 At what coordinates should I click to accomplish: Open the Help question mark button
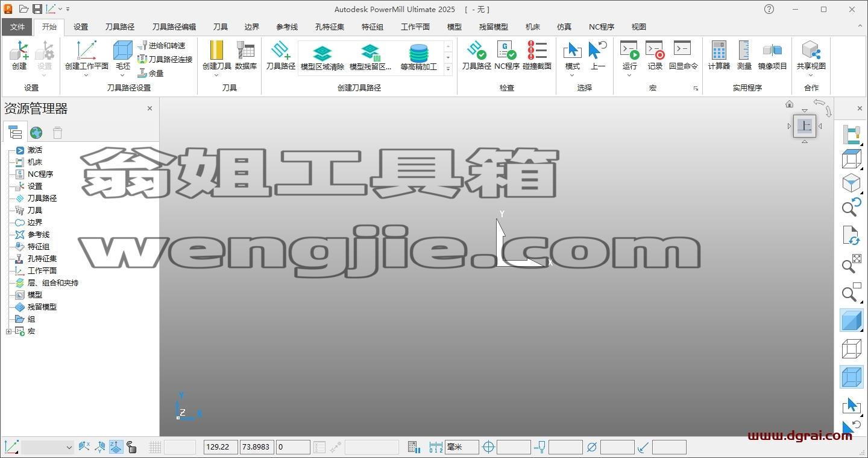(769, 9)
